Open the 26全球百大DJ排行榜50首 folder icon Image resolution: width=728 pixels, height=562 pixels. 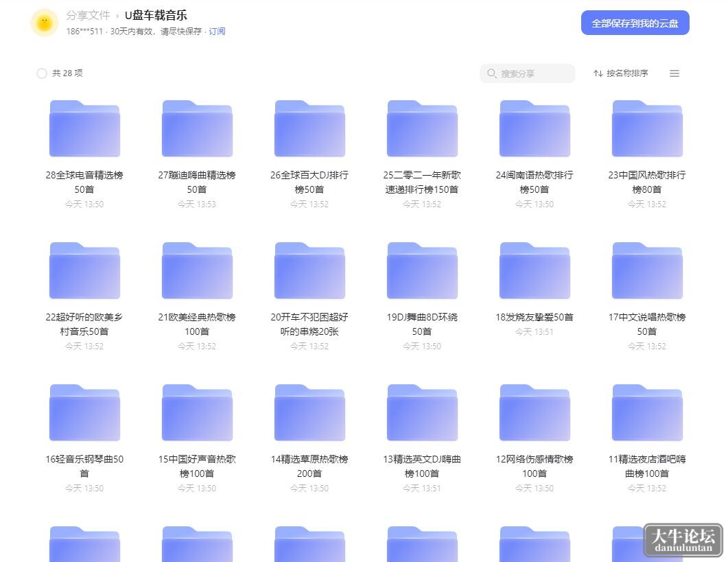[x=309, y=128]
